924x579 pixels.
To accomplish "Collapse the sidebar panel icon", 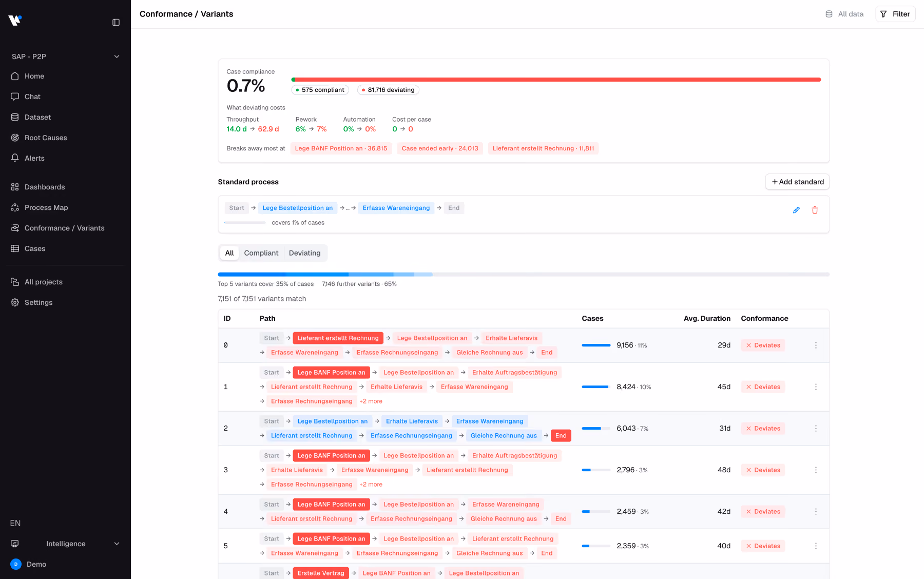I will (x=116, y=23).
